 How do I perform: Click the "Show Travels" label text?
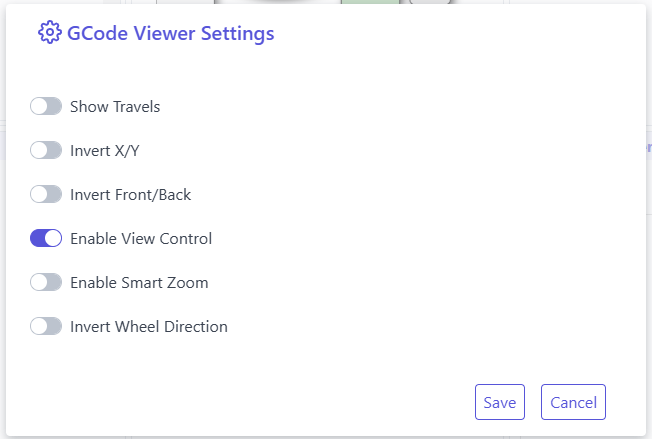(x=115, y=106)
